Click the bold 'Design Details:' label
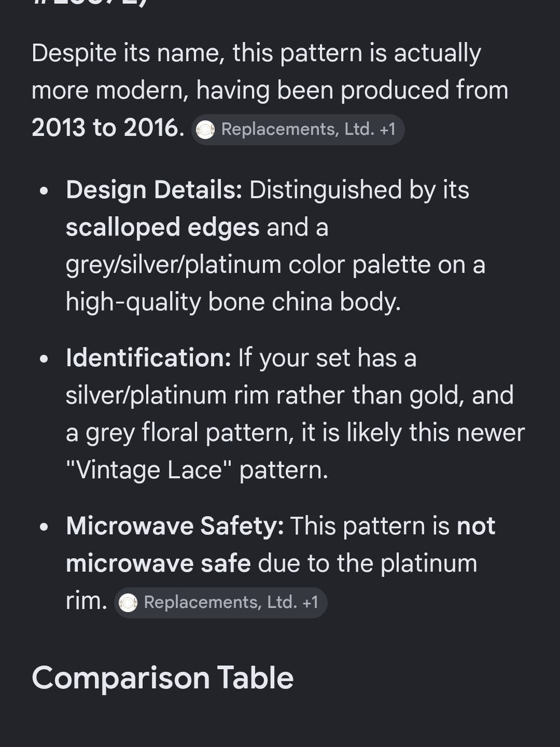This screenshot has width=560, height=747. [154, 190]
